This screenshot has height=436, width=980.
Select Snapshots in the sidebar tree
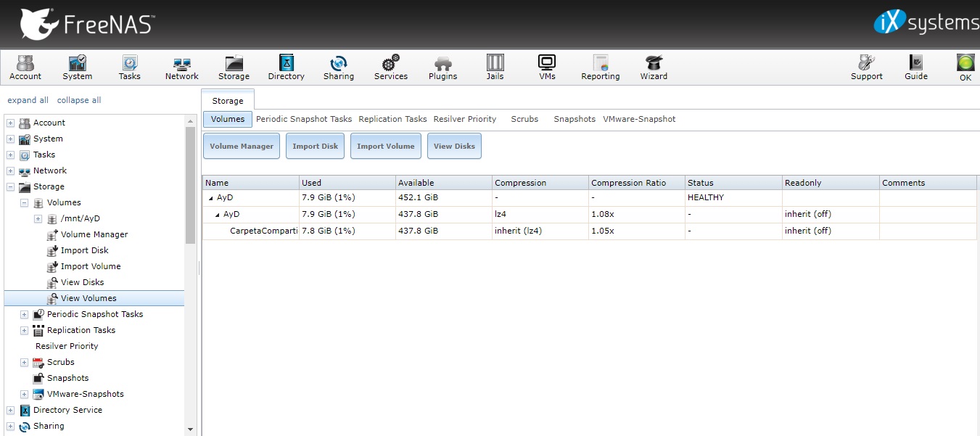[x=67, y=378]
